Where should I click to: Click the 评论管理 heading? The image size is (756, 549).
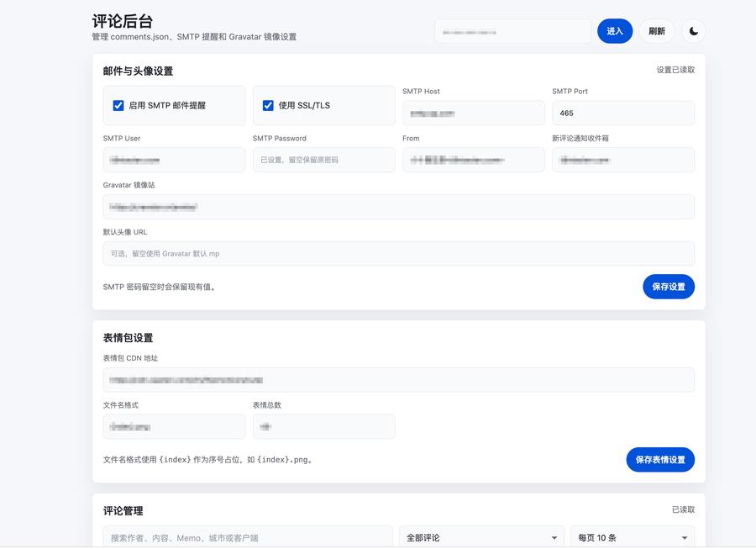pyautogui.click(x=123, y=511)
